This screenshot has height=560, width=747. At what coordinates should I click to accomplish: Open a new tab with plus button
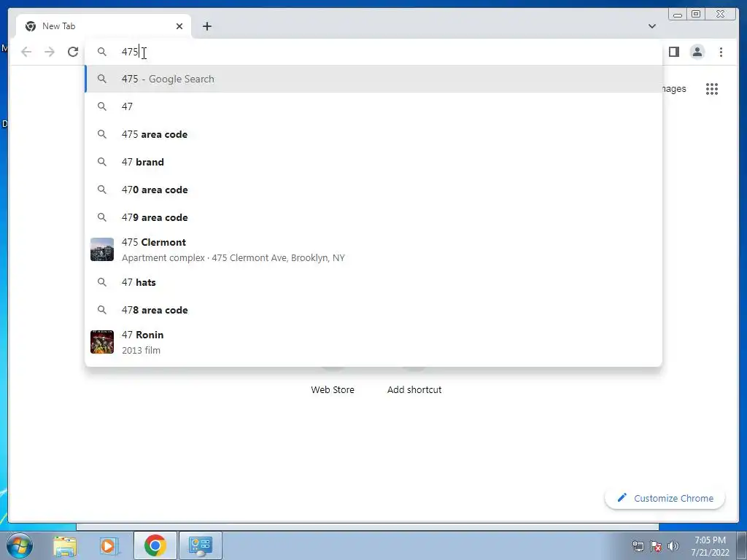click(x=206, y=26)
